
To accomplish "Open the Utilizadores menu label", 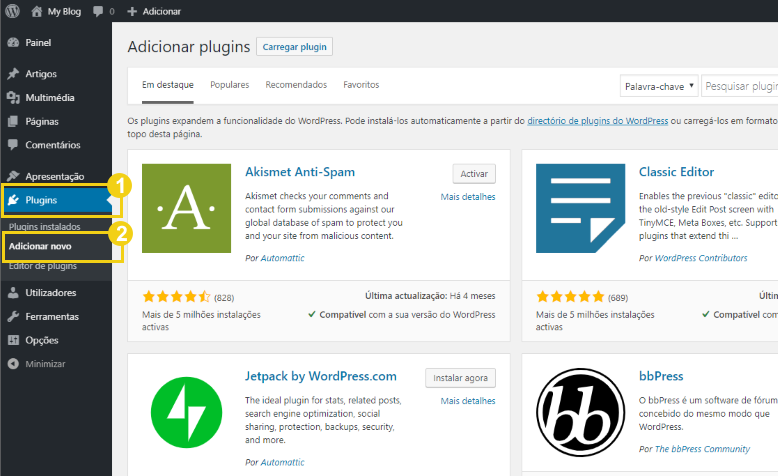I will [x=51, y=293].
